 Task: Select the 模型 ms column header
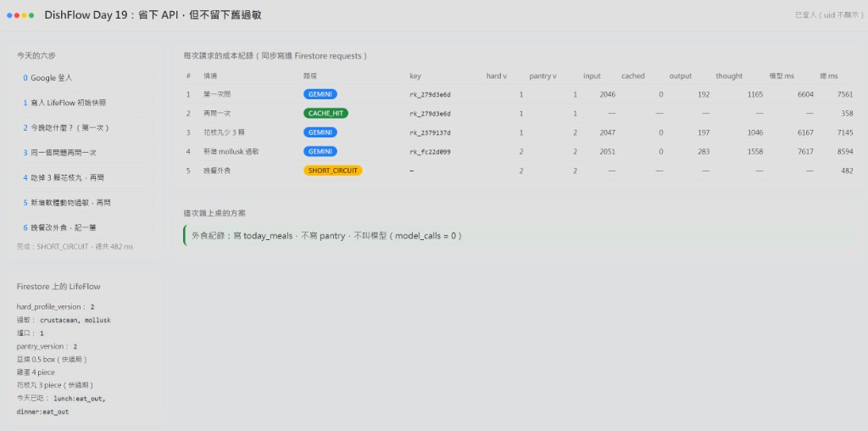coord(782,76)
